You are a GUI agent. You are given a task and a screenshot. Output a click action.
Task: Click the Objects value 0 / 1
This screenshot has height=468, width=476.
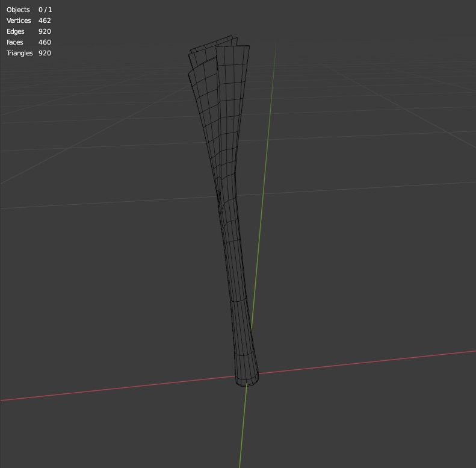pyautogui.click(x=45, y=10)
